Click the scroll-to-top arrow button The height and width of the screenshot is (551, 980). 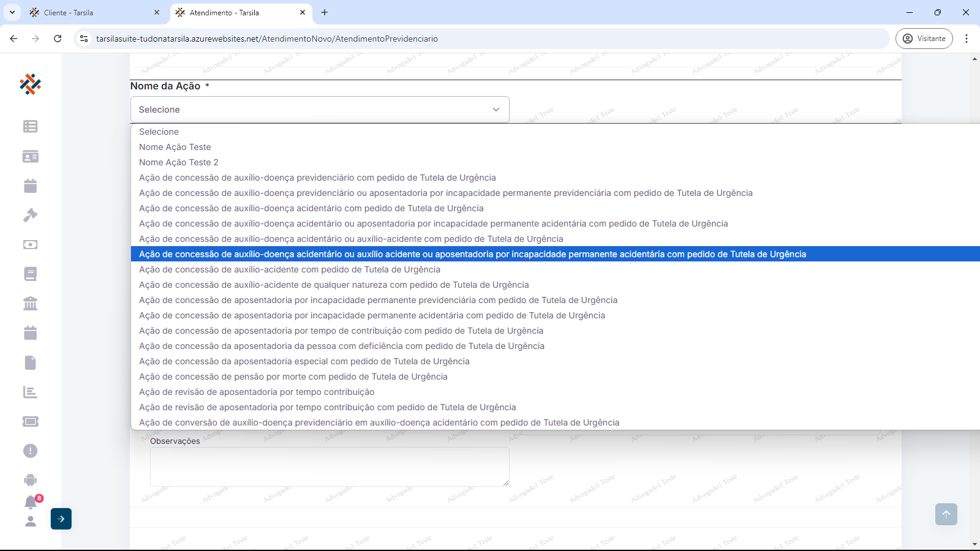pyautogui.click(x=946, y=514)
